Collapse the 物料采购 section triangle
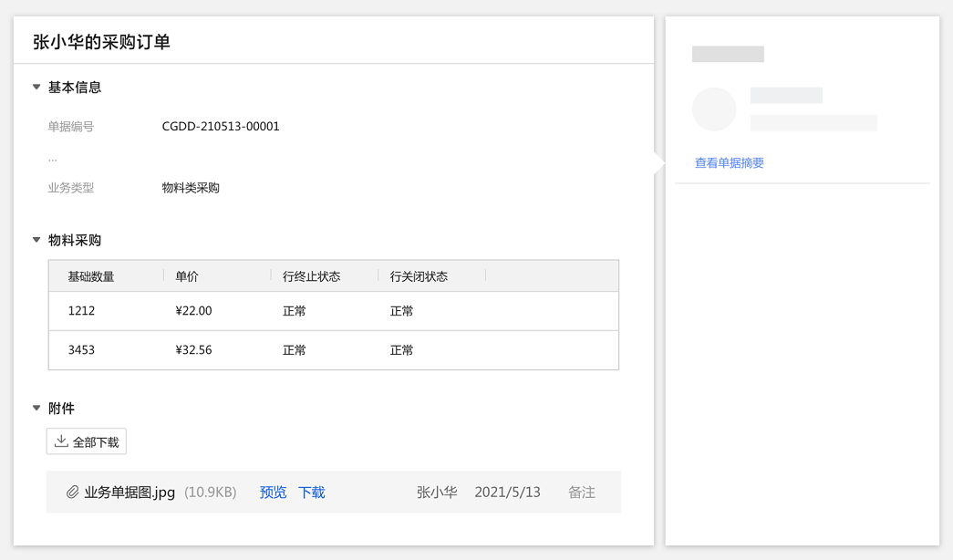Viewport: 953px width, 560px height. 36,241
